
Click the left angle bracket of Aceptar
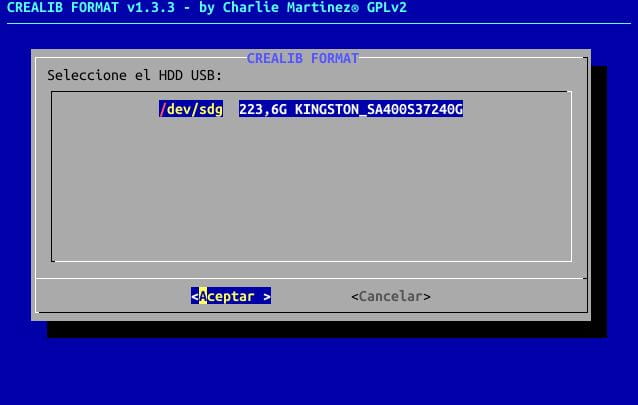click(195, 296)
